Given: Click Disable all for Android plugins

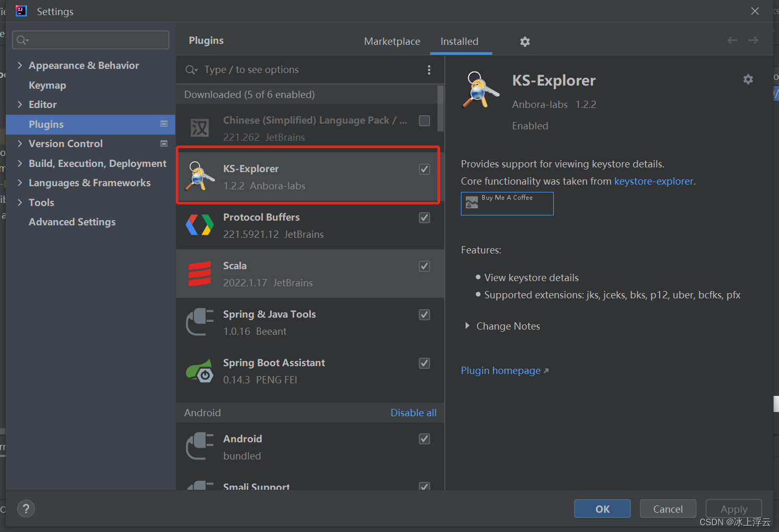Looking at the screenshot, I should point(413,413).
